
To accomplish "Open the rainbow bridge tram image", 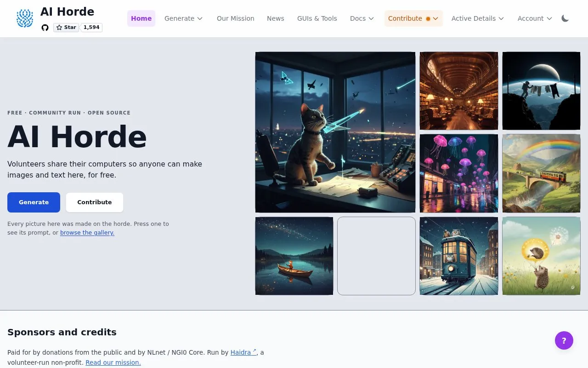I will point(541,173).
